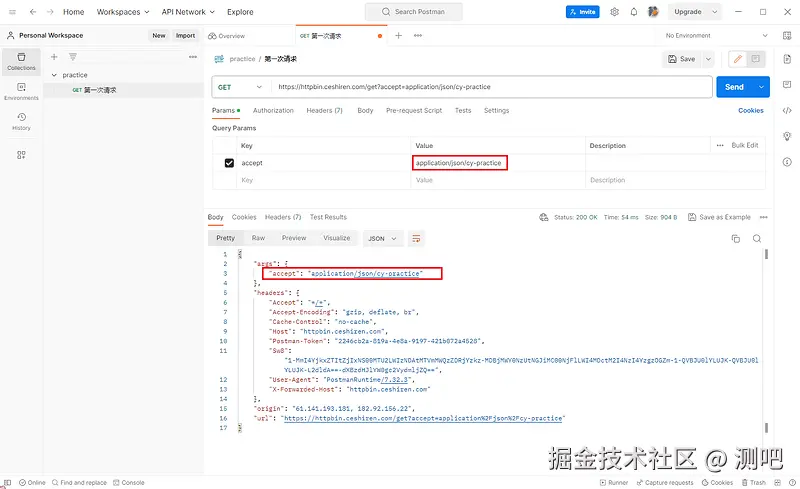This screenshot has width=800, height=489.
Task: Toggle response line wrap icon
Action: pyautogui.click(x=416, y=238)
